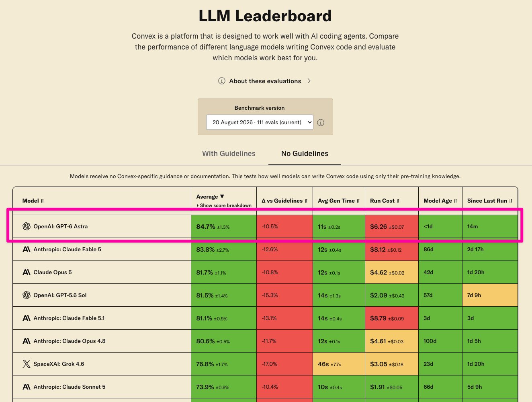Click the LLM Leaderboard page heading
This screenshot has width=532, height=402.
click(265, 16)
